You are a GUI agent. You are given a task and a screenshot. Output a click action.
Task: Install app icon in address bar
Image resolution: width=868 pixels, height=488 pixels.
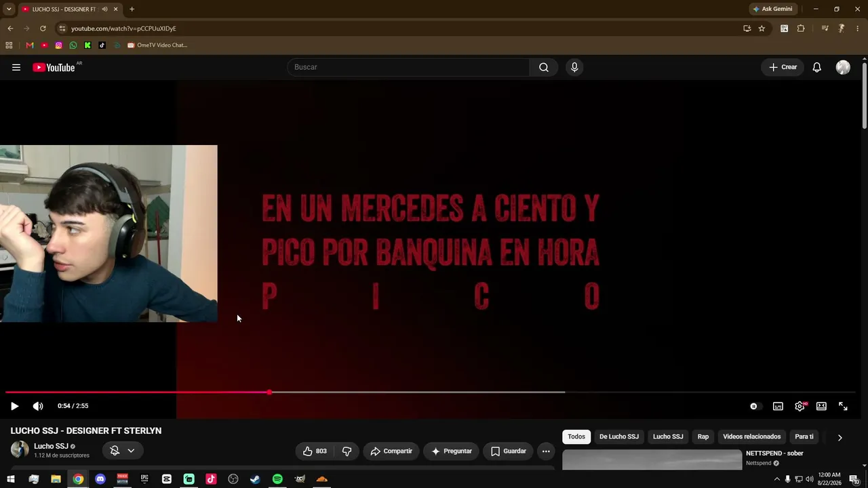point(747,28)
